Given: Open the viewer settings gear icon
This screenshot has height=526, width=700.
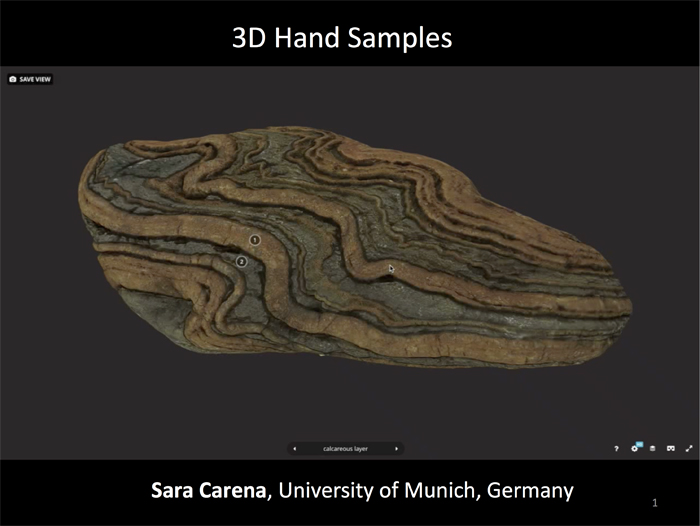Looking at the screenshot, I should coord(634,449).
